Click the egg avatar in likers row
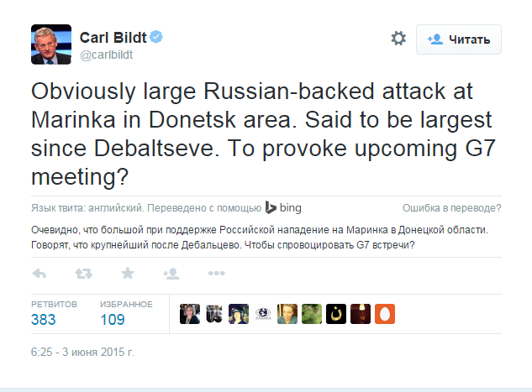532x392 pixels. point(385,313)
